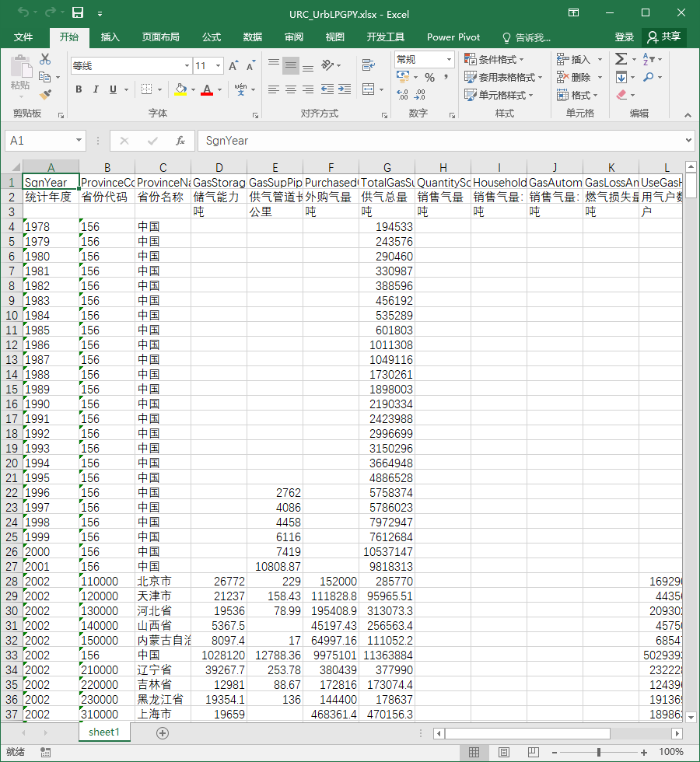The image size is (700, 762).
Task: Open the Name Box dropdown arrow
Action: [79, 141]
